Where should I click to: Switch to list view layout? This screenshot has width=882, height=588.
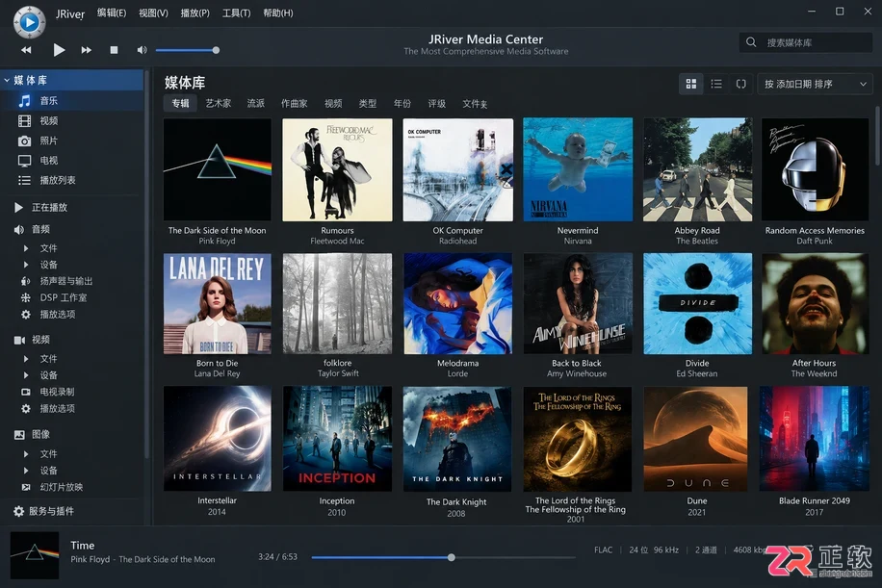tap(716, 84)
